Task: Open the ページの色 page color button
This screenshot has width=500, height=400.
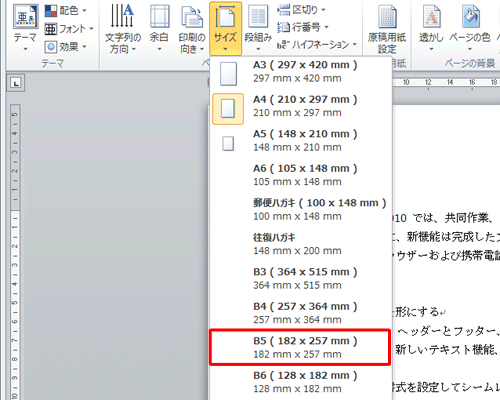Action: click(470, 28)
